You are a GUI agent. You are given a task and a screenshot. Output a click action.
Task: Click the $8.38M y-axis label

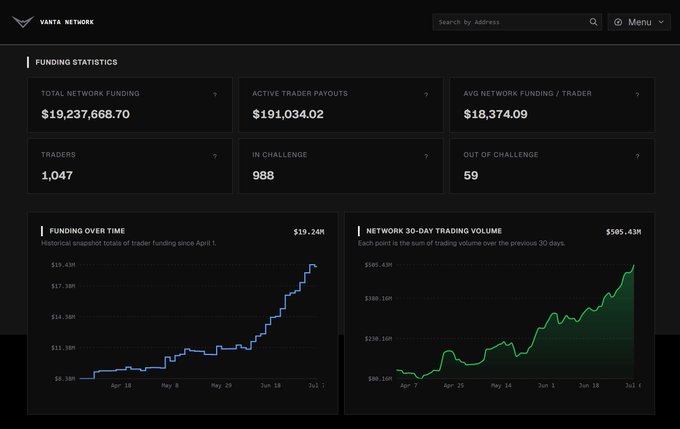click(x=65, y=378)
